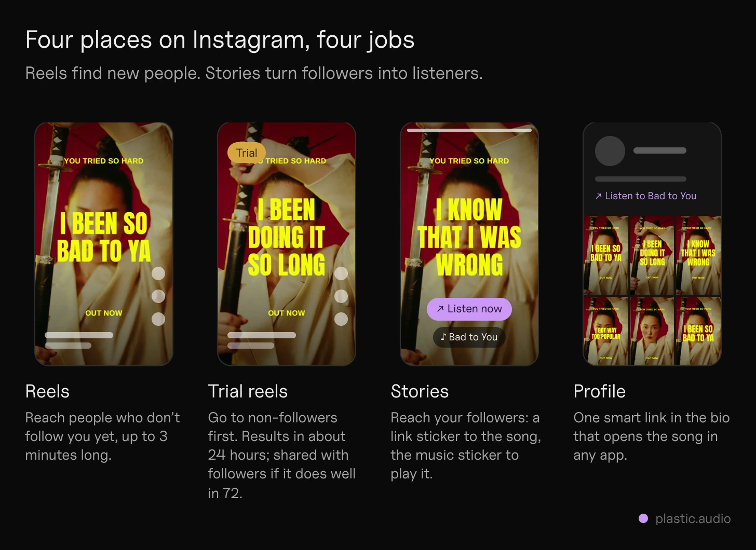Open the I BEEN SO BAD TO YA reel mockup
Viewport: 756px width, 550px height.
(104, 244)
